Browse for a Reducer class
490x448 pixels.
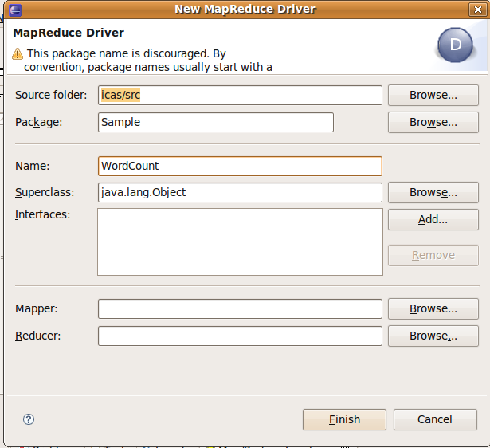pos(433,336)
